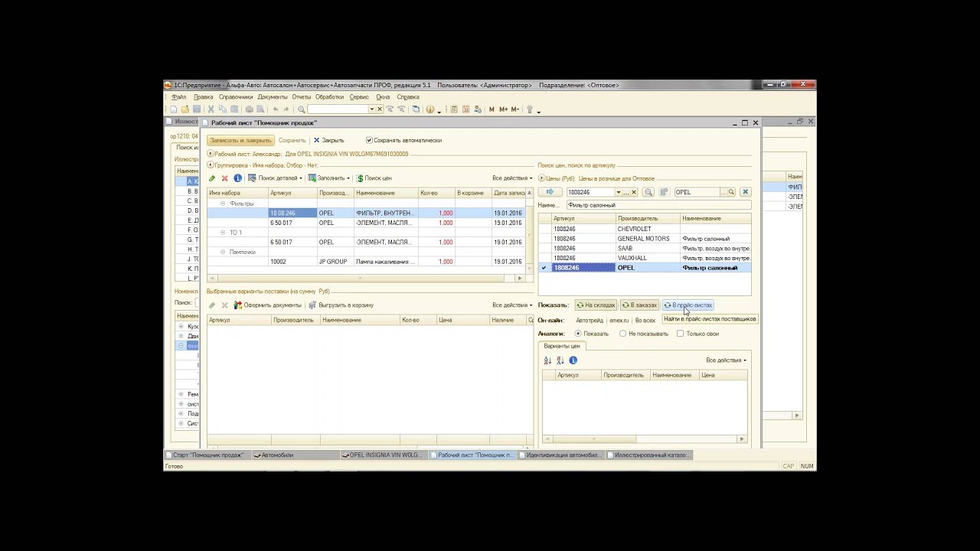Viewport: 980px width, 551px height.
Task: Click Выгрузить в корзину cart button
Action: pos(341,305)
